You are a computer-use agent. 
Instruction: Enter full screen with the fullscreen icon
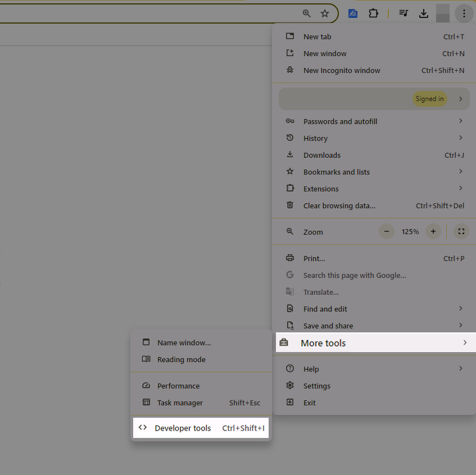pos(461,232)
